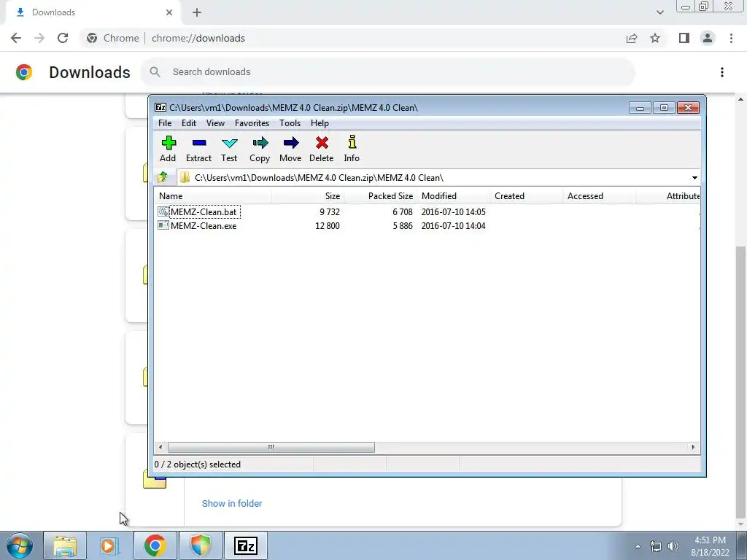Click the left arrow of 7-Zip horizontal scrollbar

160,447
